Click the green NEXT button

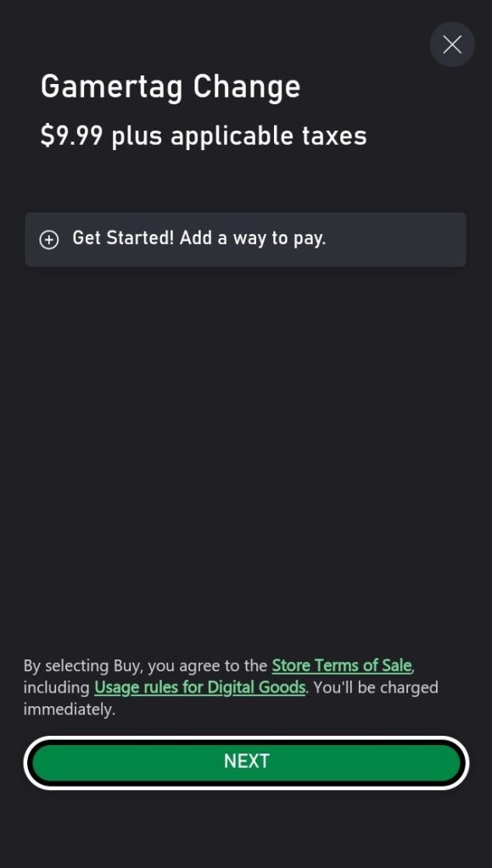point(246,762)
